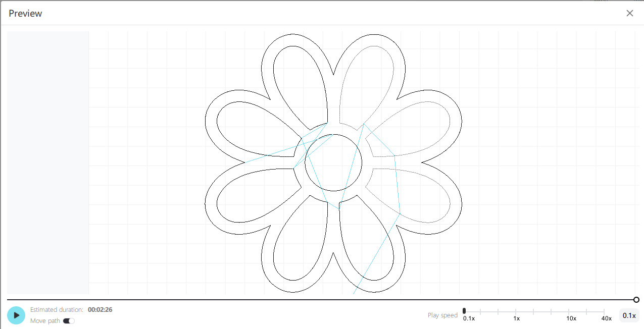Screen dimensions: 644x329
Task: Close the Preview dialog with the X
Action: coord(630,13)
